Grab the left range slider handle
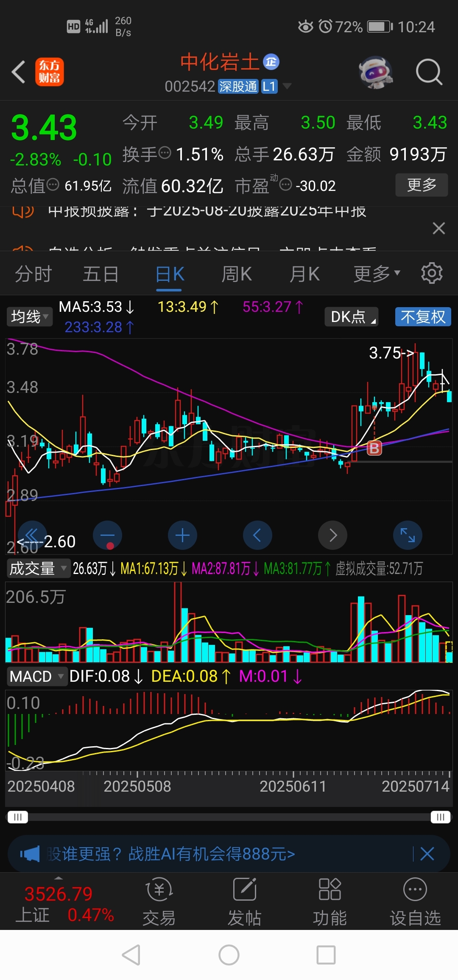Screen dimensions: 458x980 click(x=18, y=817)
